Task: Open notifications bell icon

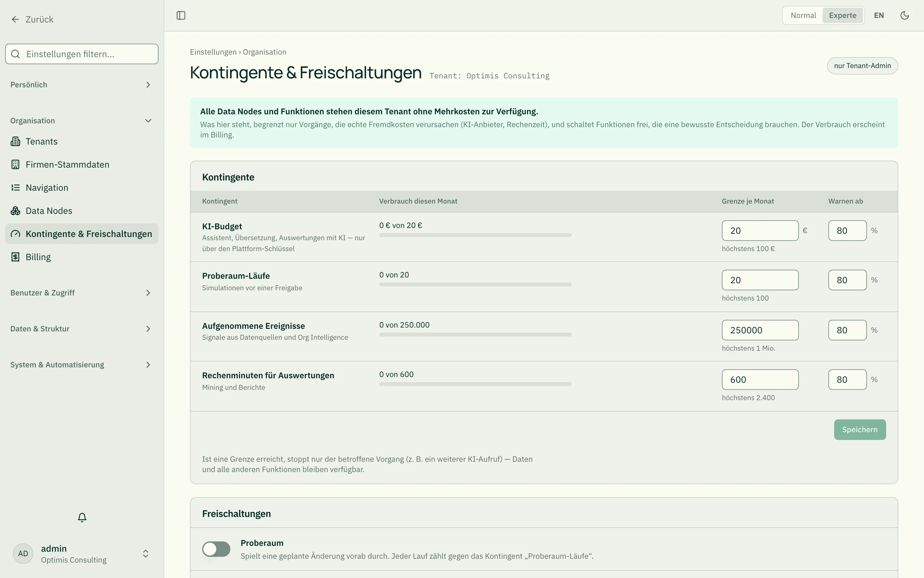Action: pos(82,518)
